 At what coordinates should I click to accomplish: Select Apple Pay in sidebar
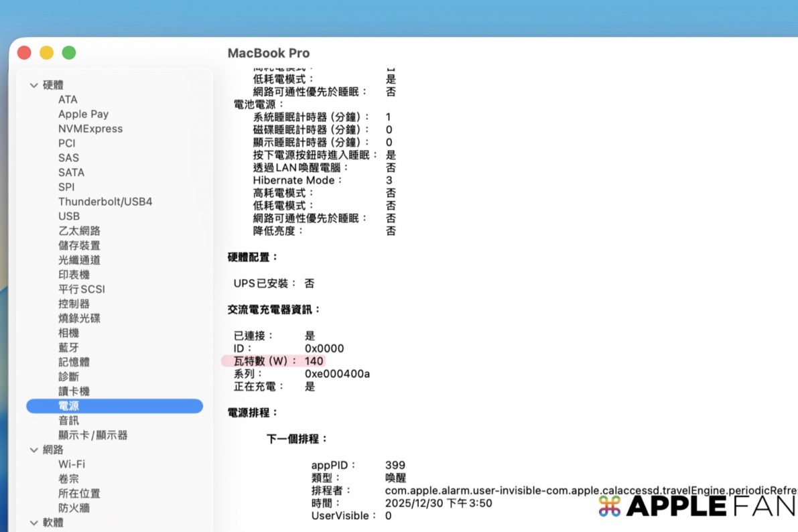83,114
